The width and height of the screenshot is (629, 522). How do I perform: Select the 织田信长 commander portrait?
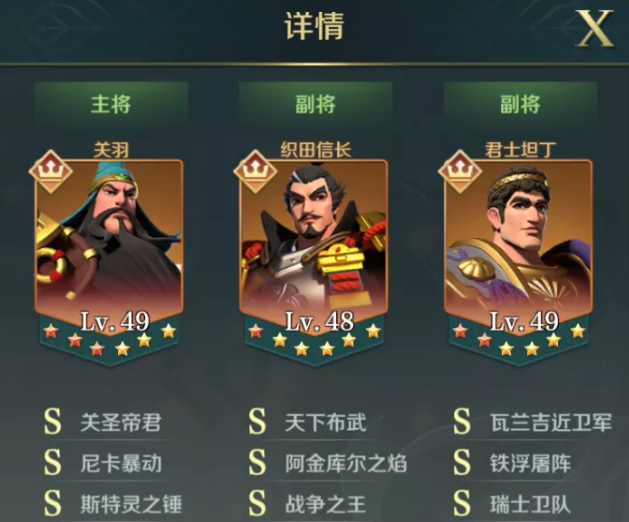point(314,237)
